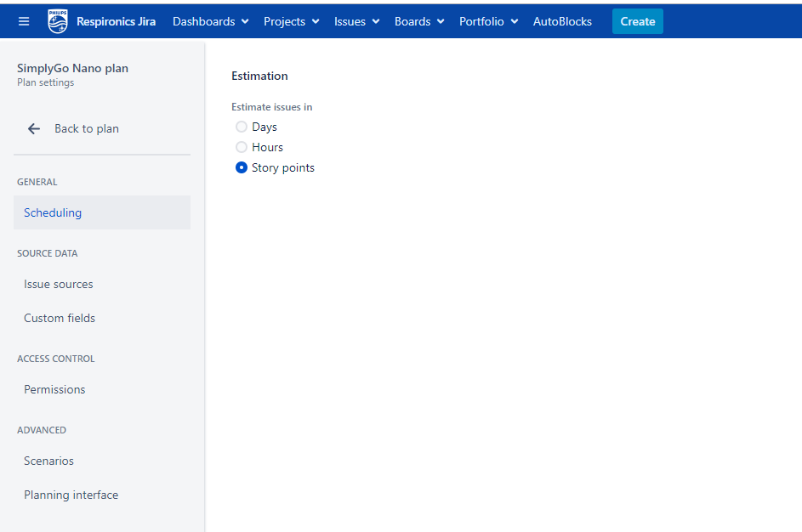Click the SimplyGo Nano plan title
The image size is (802, 532).
click(72, 68)
